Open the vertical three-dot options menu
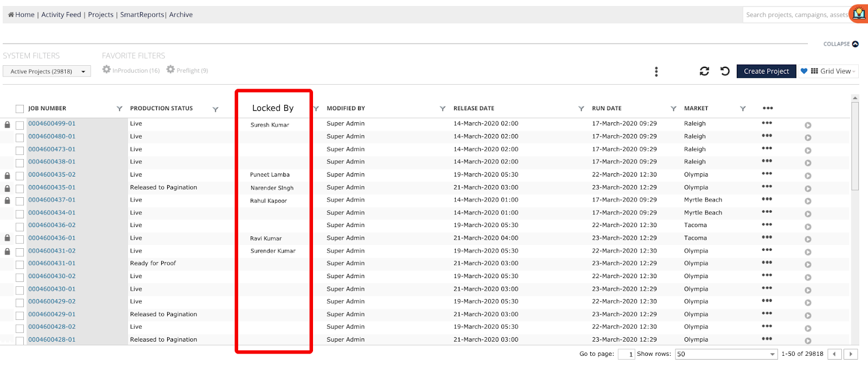Image resolution: width=868 pixels, height=371 pixels. 656,72
